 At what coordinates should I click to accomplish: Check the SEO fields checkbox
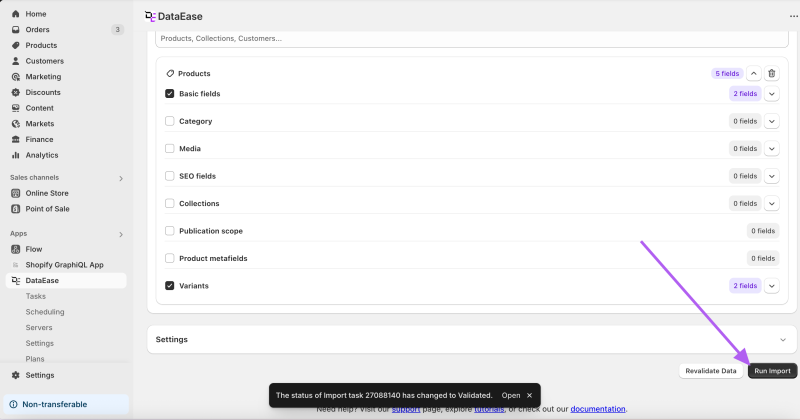pos(169,176)
